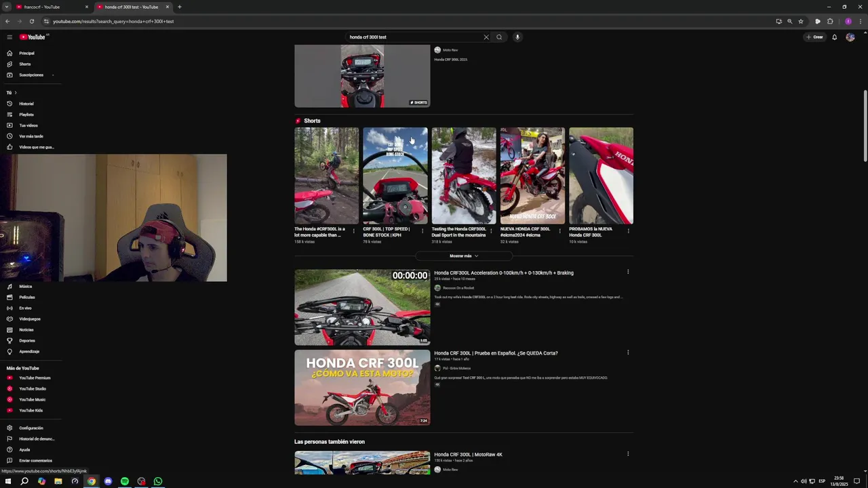
Task: Click the Crear button
Action: 814,37
